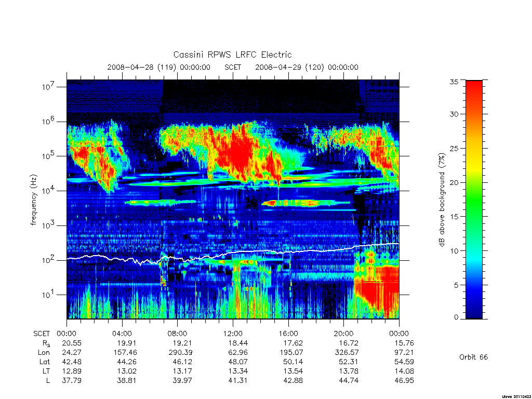Click the 'Orbit 66' label

(x=473, y=357)
